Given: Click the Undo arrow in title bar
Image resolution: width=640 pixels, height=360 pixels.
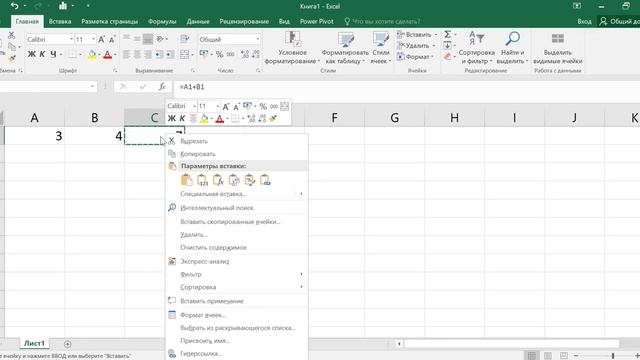Looking at the screenshot, I should (x=14, y=6).
